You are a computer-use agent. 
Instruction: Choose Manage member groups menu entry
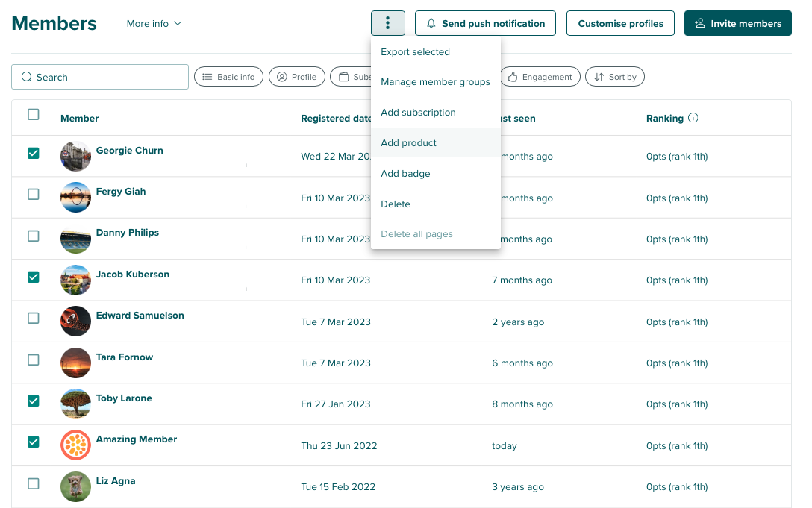(435, 82)
